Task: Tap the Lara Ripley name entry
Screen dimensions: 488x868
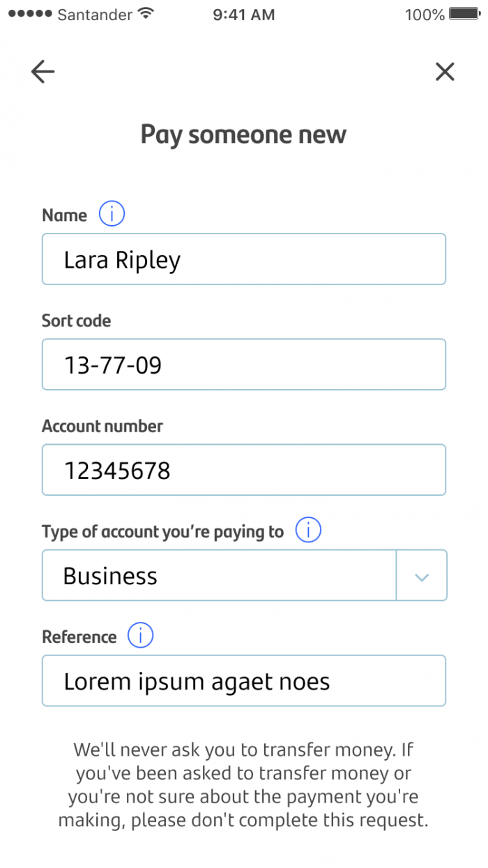Action: (x=121, y=259)
